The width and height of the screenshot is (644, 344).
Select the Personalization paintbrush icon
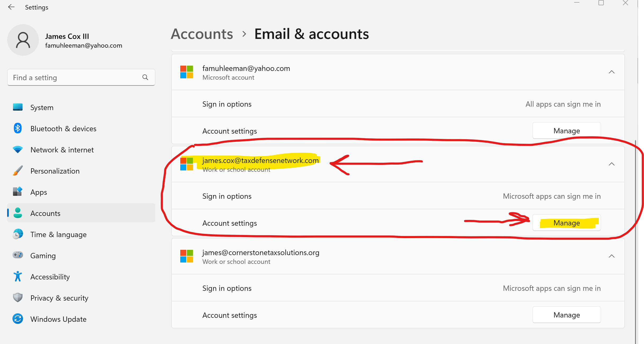(x=18, y=171)
